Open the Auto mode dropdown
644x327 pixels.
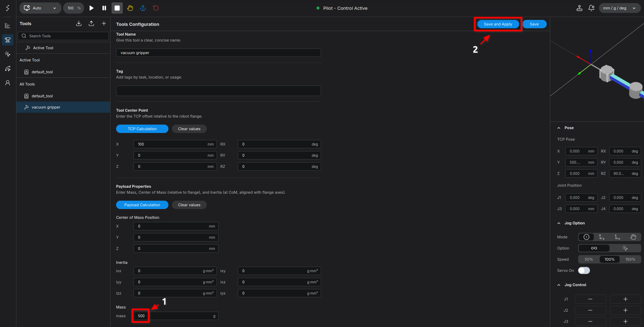click(x=40, y=8)
